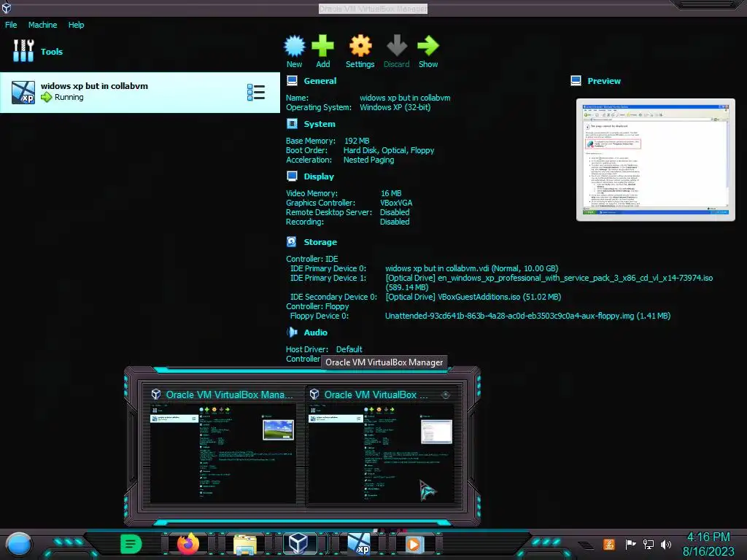Click the 'Nested Paging' acceleration value
Screen dimensions: 747x560
(x=368, y=160)
